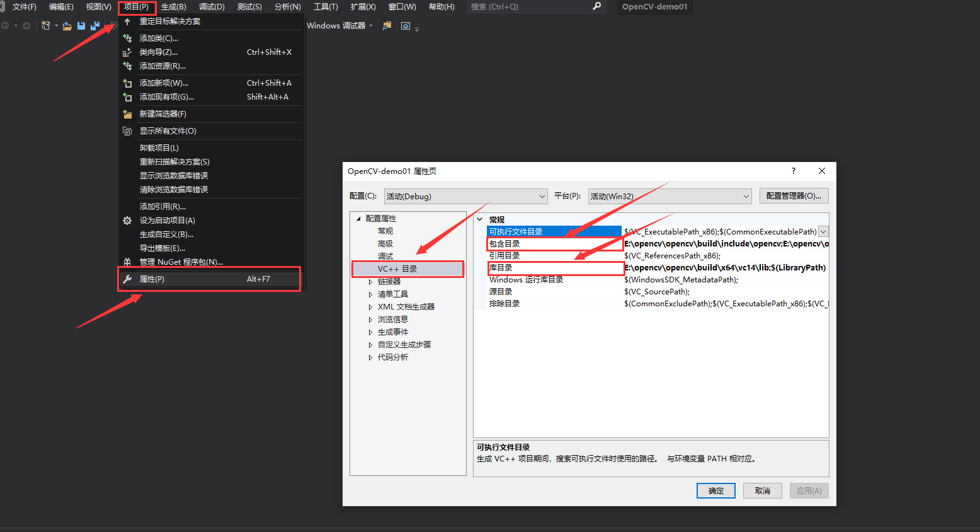Choose 卸载项目(L) menu entry
The width and height of the screenshot is (980, 532).
[x=211, y=148]
